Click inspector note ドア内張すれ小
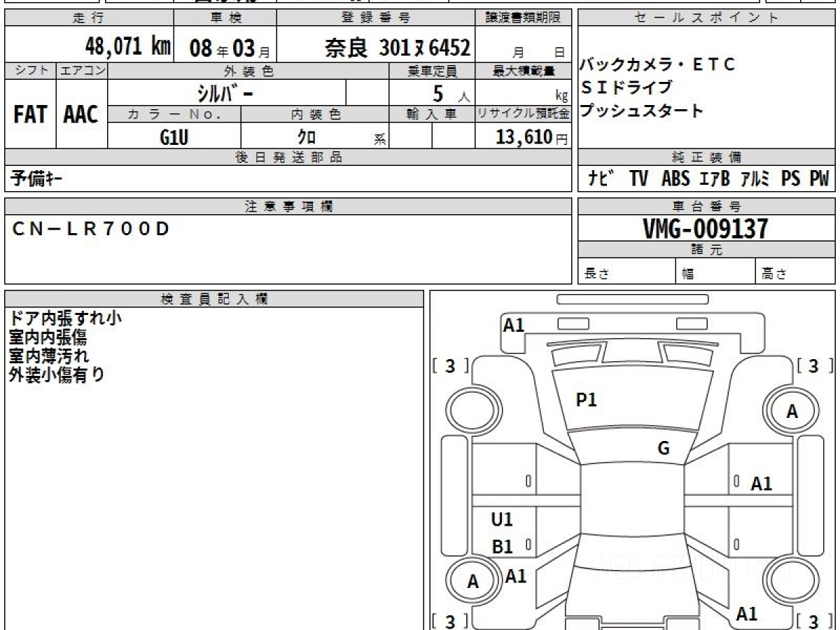The image size is (840, 630). click(66, 318)
